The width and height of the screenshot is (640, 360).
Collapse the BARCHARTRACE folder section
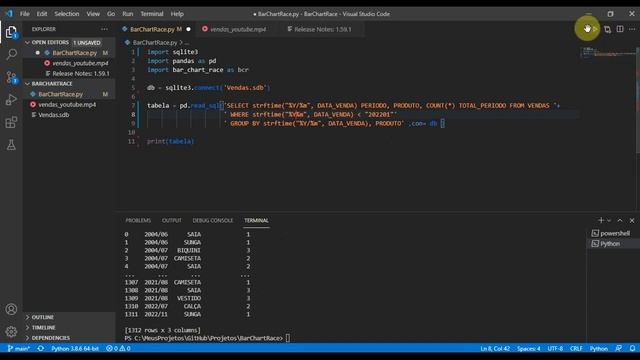click(69, 84)
